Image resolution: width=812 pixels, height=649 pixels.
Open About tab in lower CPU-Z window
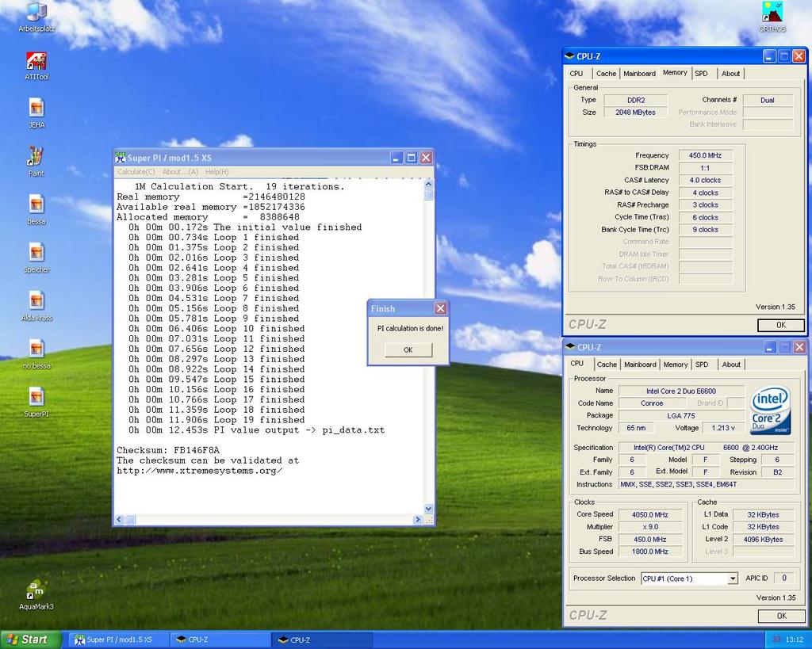tap(731, 365)
